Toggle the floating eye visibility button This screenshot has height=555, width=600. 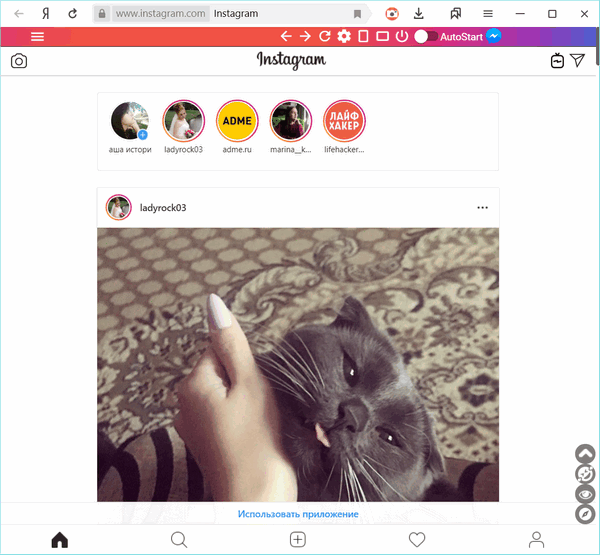click(585, 494)
